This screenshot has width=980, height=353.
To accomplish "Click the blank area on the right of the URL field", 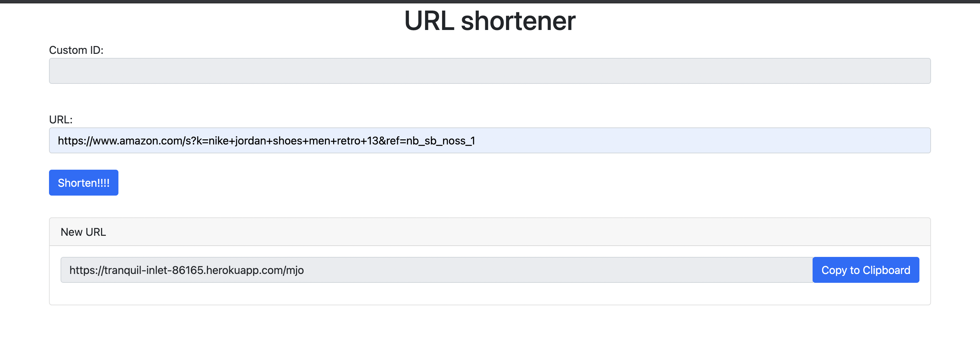I will [x=704, y=140].
